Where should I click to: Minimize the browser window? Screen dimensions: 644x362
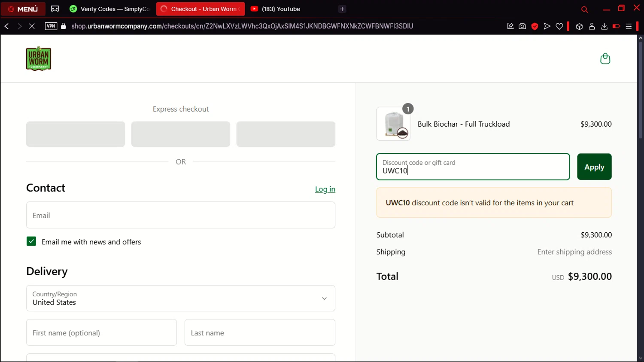(606, 9)
